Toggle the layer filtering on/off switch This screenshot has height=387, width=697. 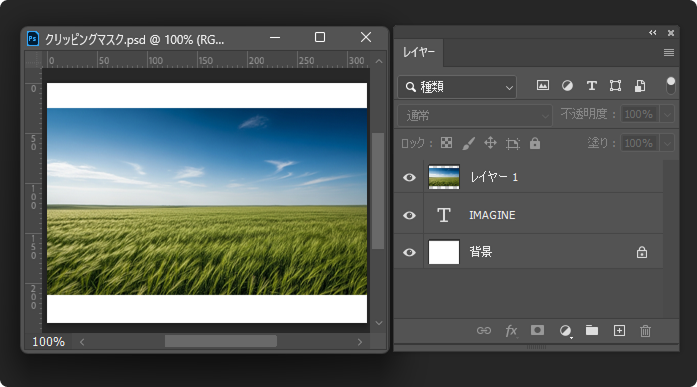(671, 85)
